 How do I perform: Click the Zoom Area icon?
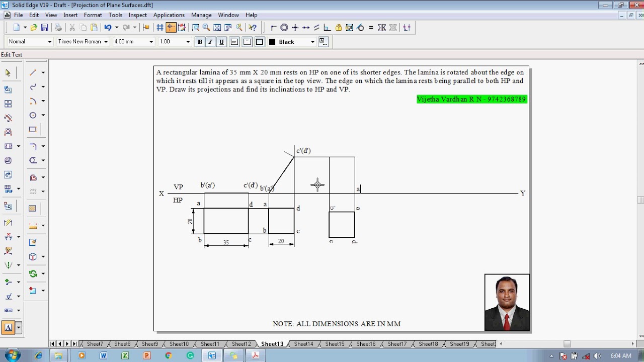tap(195, 28)
